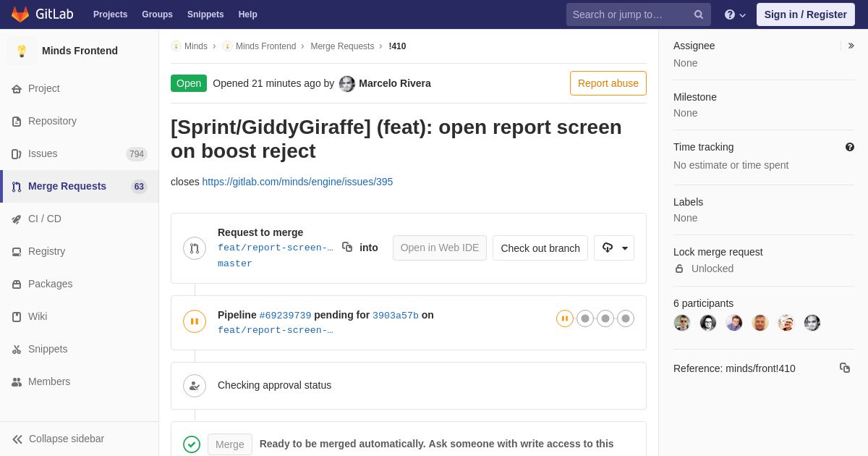The image size is (868, 456).
Task: Open second participant avatar
Action: pyautogui.click(x=708, y=323)
